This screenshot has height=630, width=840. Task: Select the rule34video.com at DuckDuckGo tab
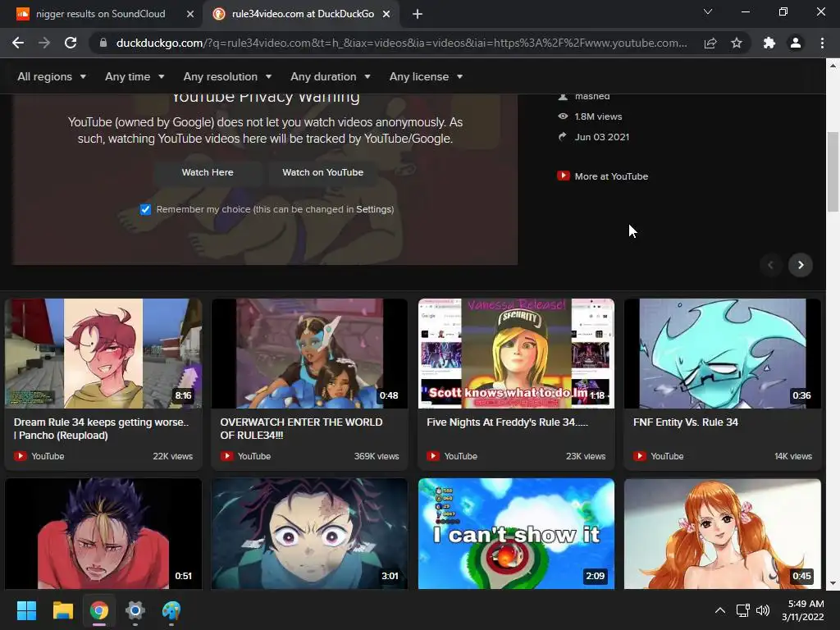pos(301,14)
